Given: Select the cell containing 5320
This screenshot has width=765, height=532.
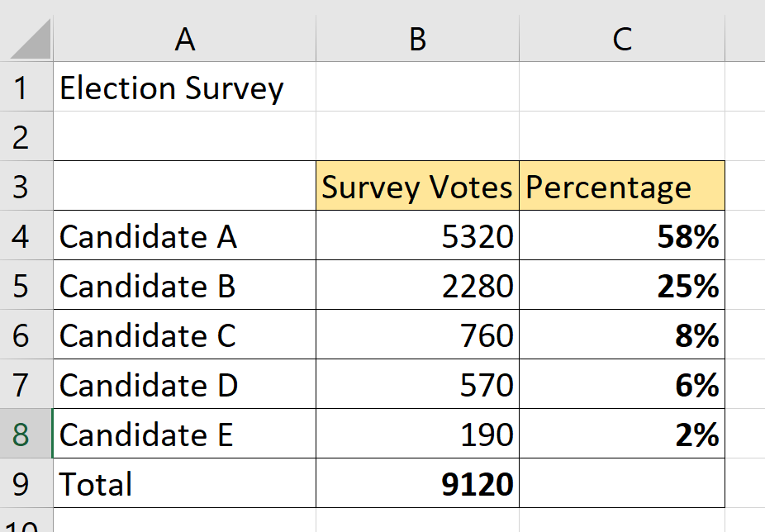Looking at the screenshot, I should (x=416, y=235).
